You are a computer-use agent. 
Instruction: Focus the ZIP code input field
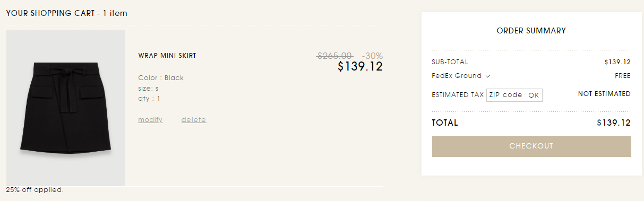pos(506,95)
